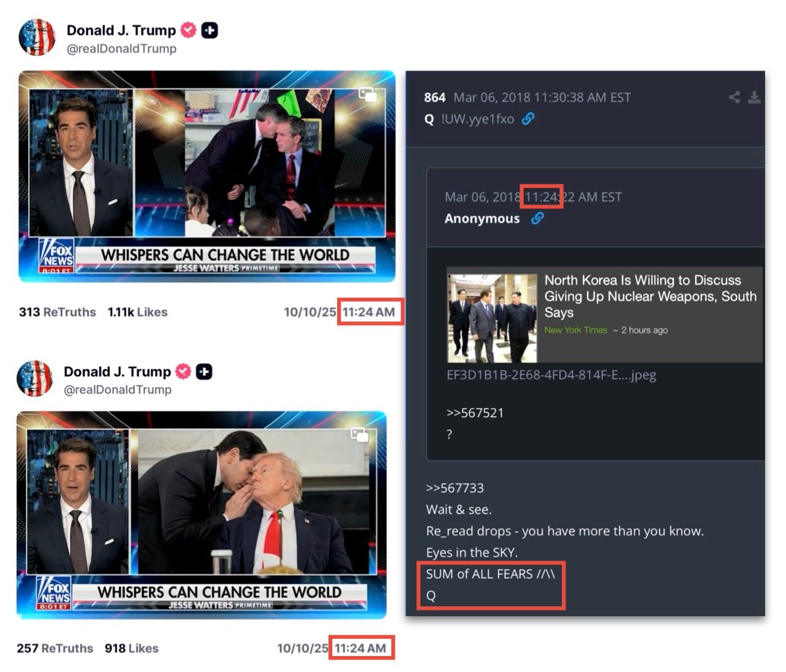Click the plus badge on the bottom post
This screenshot has width=786, height=672.
(x=204, y=371)
